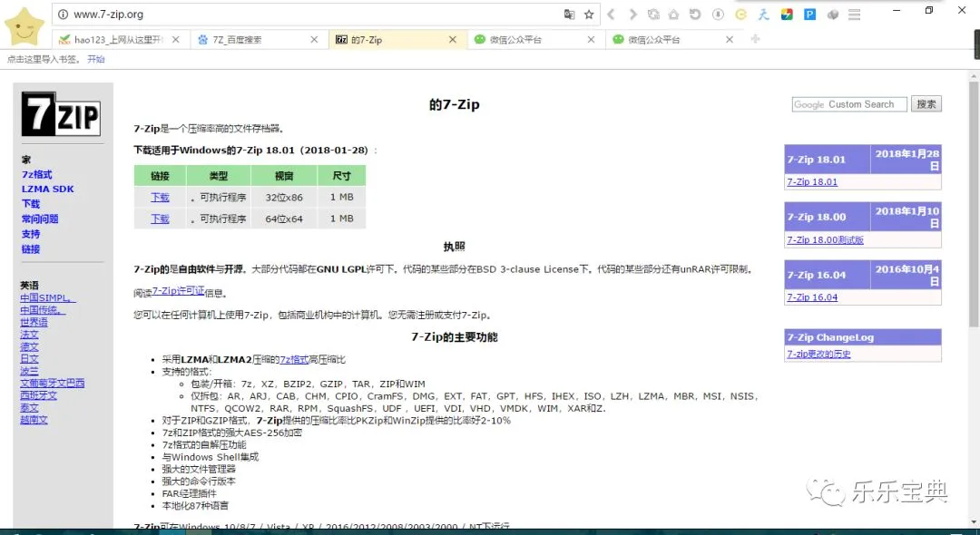Open the 链接 sidebar link
This screenshot has width=980, height=535.
tap(31, 249)
